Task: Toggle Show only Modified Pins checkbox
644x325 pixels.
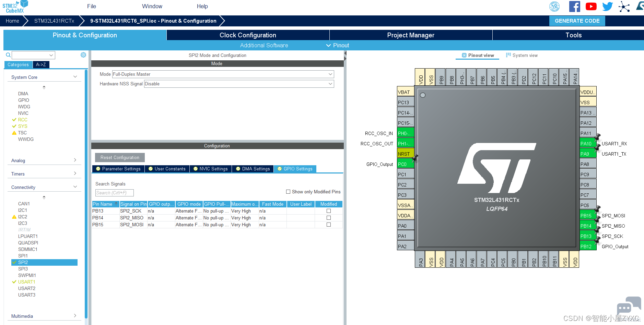Action: (x=288, y=192)
